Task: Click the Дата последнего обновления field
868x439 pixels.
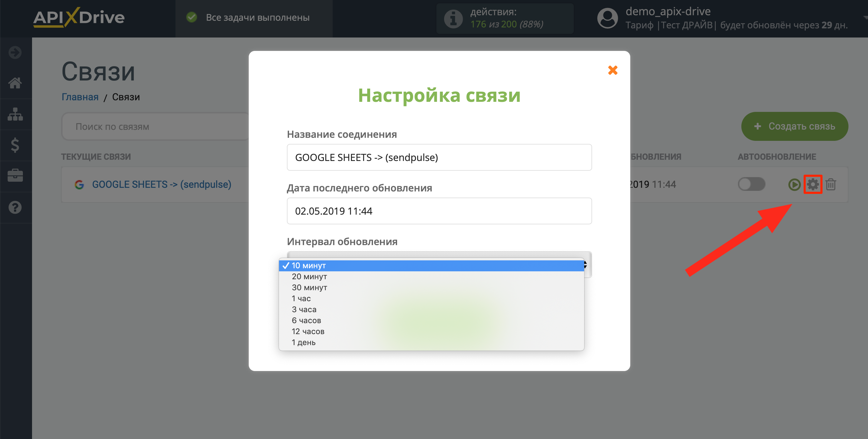Action: coord(439,211)
